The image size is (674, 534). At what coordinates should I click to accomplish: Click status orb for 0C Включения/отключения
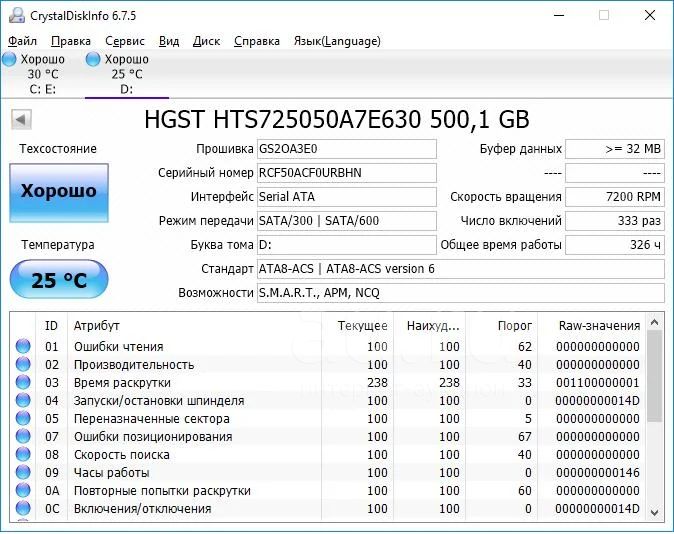(23, 509)
